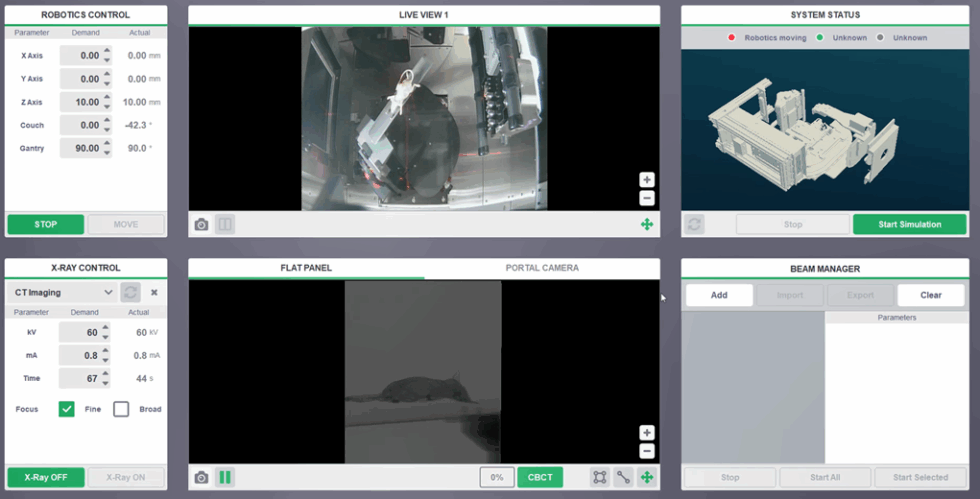The height and width of the screenshot is (499, 980).
Task: Refresh the X-ray imaging preset
Action: [x=130, y=292]
